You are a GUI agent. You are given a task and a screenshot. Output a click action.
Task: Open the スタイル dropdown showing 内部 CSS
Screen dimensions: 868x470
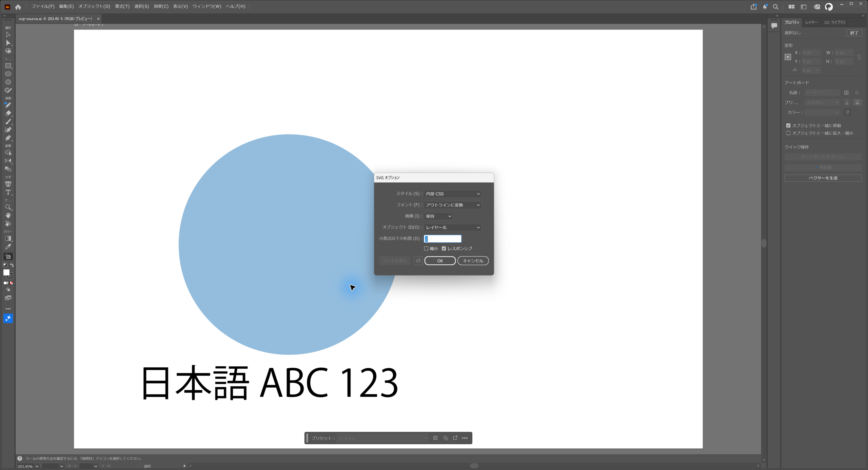click(453, 194)
